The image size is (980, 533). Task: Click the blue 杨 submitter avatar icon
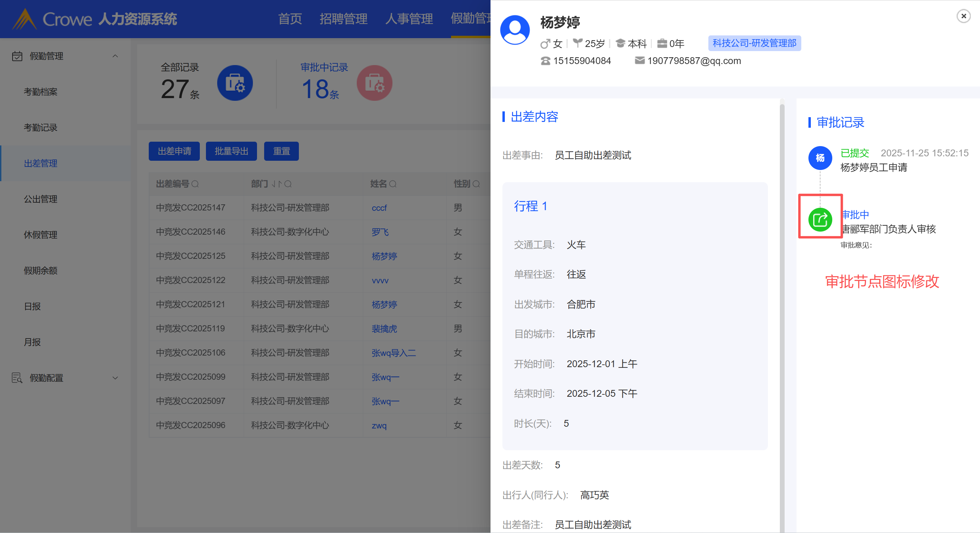(820, 158)
